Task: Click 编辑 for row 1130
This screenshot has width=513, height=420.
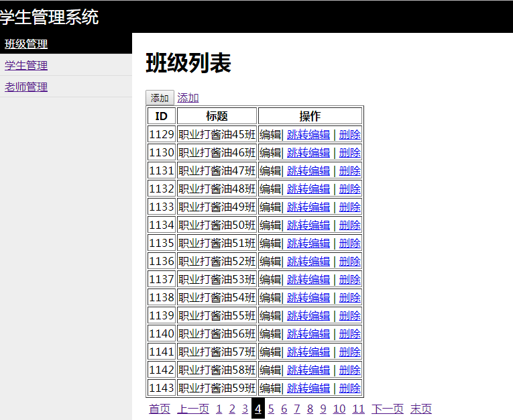Action: (x=270, y=152)
